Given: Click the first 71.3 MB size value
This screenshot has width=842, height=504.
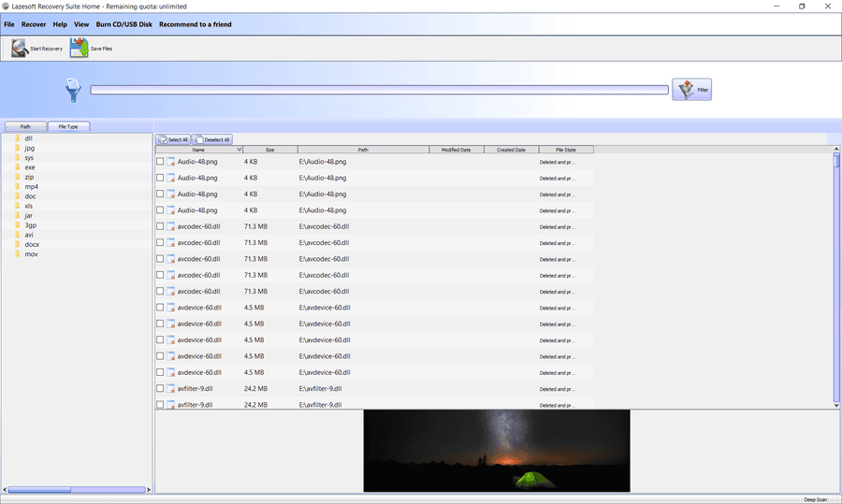Looking at the screenshot, I should (x=255, y=226).
